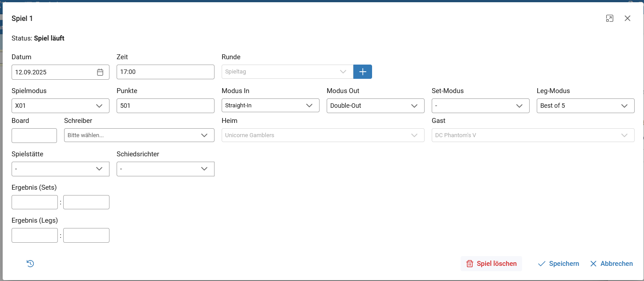The image size is (644, 281).
Task: Click the blue plus button next to Runde
Action: pyautogui.click(x=363, y=72)
